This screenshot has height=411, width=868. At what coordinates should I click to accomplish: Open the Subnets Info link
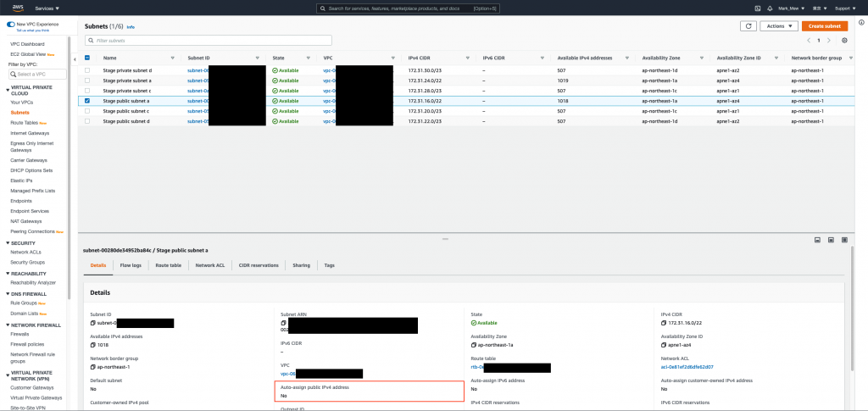click(131, 26)
